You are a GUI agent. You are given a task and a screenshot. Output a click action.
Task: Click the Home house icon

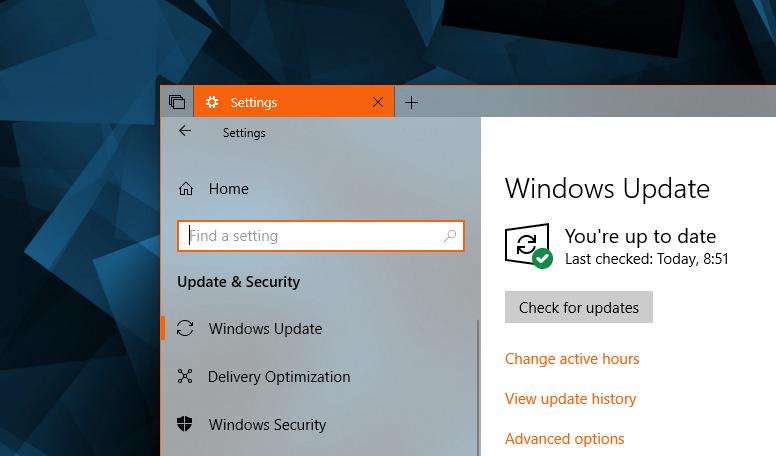pos(186,189)
